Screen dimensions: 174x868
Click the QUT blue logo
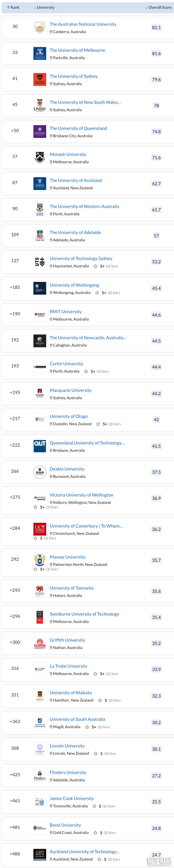(x=40, y=446)
